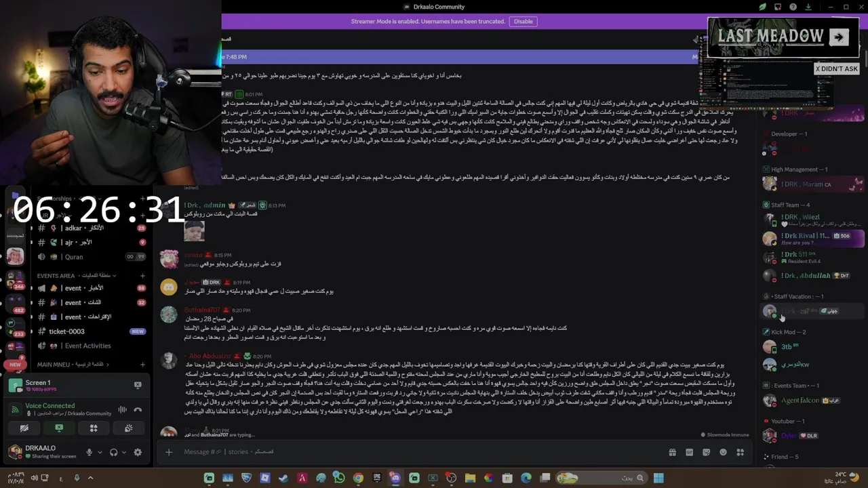Open WhatsApp from the Windows taskbar

coord(339,479)
